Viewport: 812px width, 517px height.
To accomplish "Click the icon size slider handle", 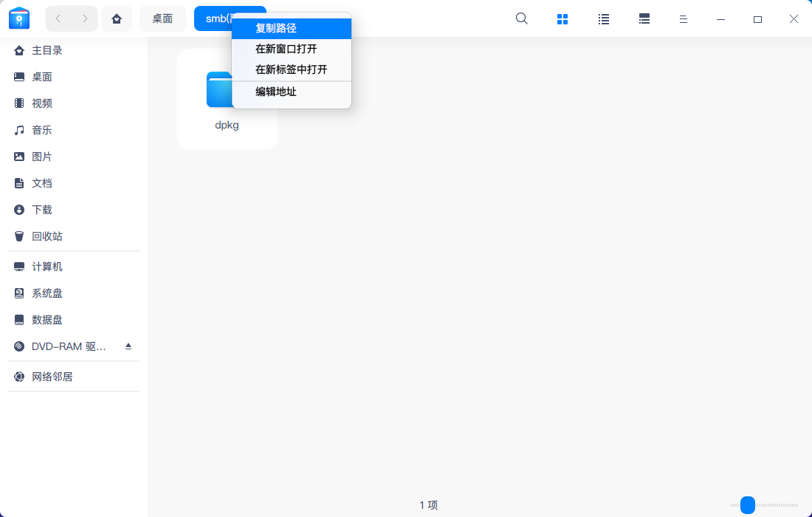I will pyautogui.click(x=748, y=505).
